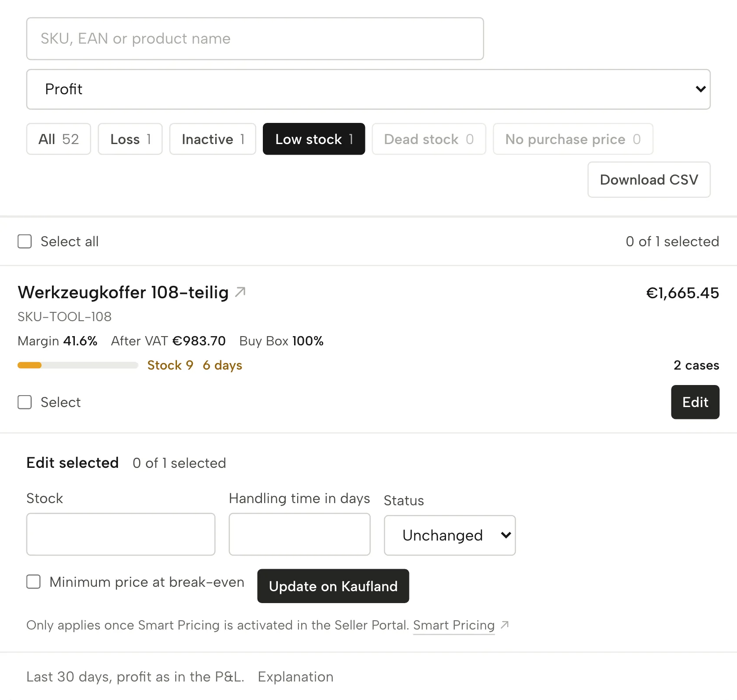This screenshot has height=700, width=737.
Task: Open the Explanation link
Action: (x=295, y=677)
